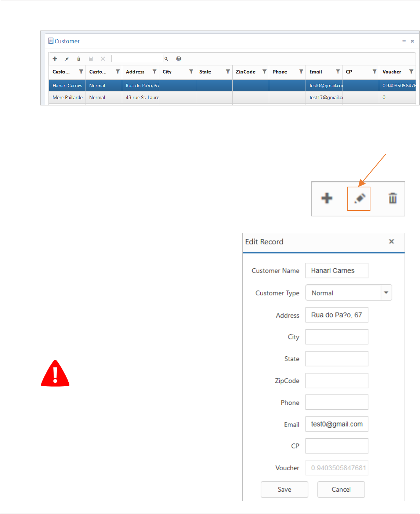Viewport: 420px width, 514px height.
Task: Click the search magnifier icon
Action: (x=166, y=59)
